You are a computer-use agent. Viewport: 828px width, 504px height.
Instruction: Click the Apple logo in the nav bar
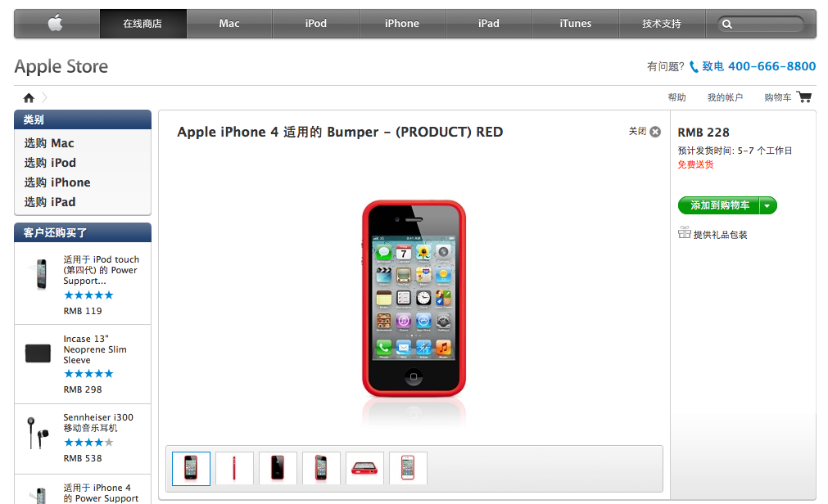(56, 23)
